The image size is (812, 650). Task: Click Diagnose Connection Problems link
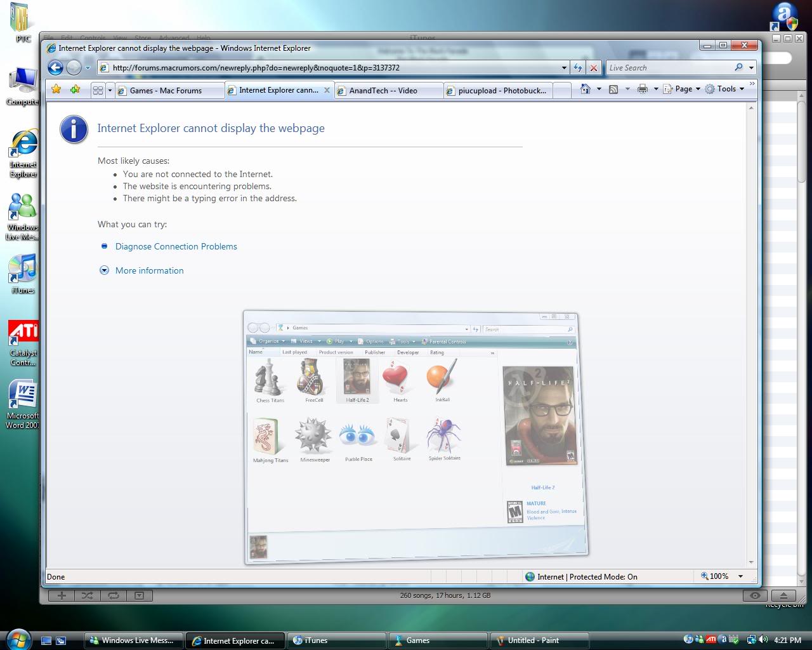click(176, 246)
